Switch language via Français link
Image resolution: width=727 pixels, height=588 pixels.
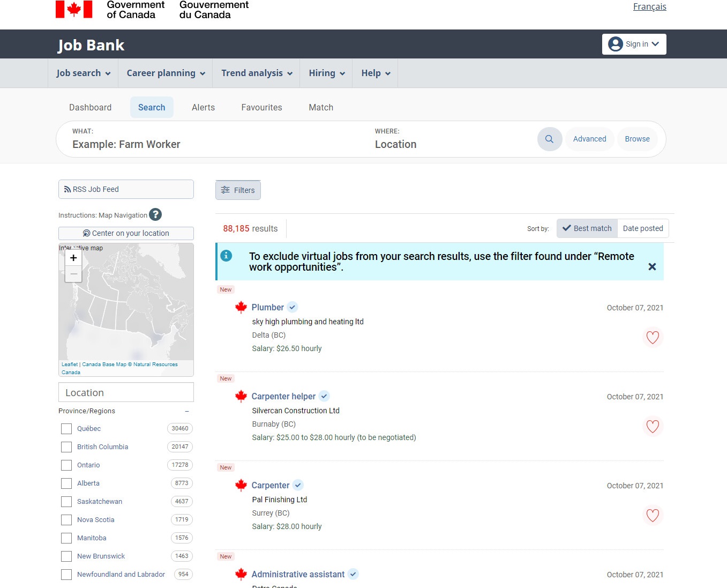coord(649,6)
